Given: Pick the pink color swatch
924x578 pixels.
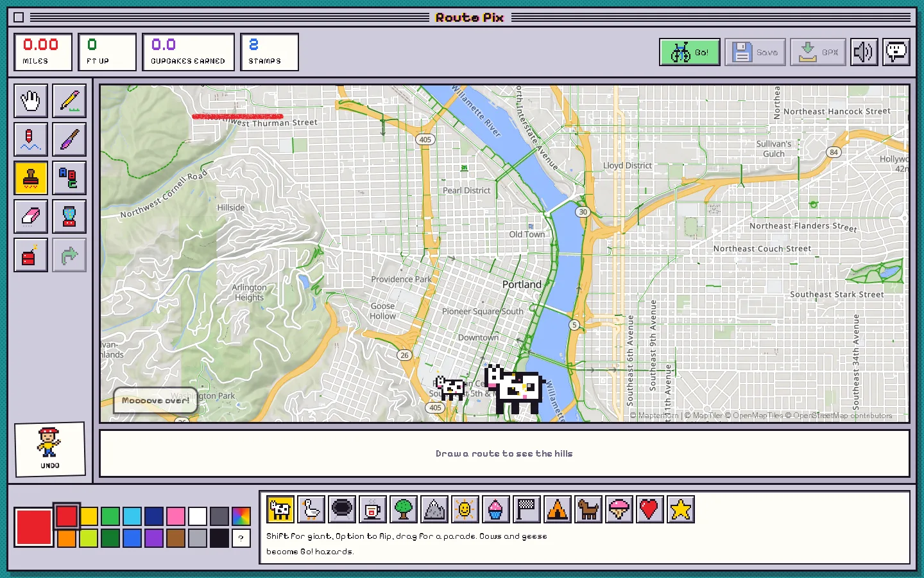Looking at the screenshot, I should coord(176,516).
